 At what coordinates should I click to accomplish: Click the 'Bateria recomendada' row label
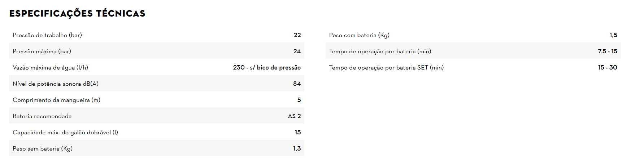42,116
